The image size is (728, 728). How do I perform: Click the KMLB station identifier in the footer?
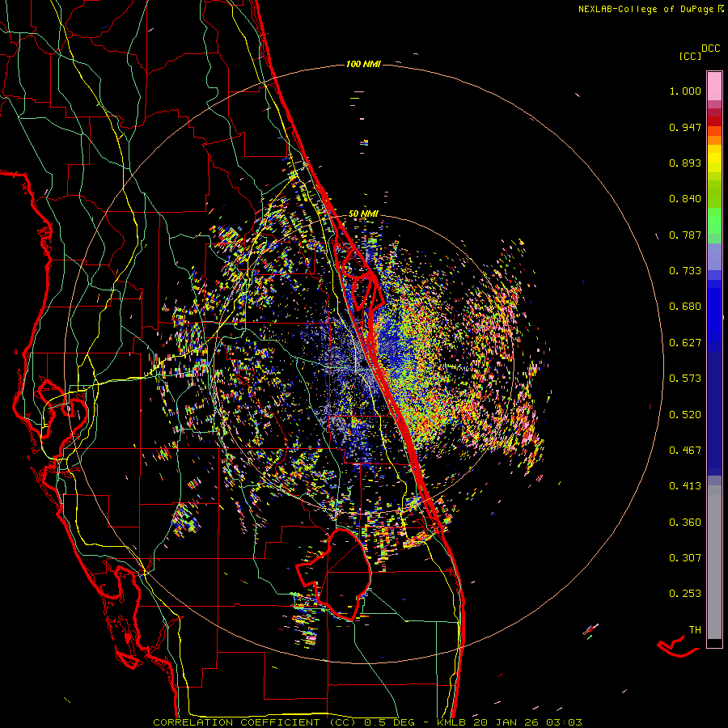tap(453, 722)
